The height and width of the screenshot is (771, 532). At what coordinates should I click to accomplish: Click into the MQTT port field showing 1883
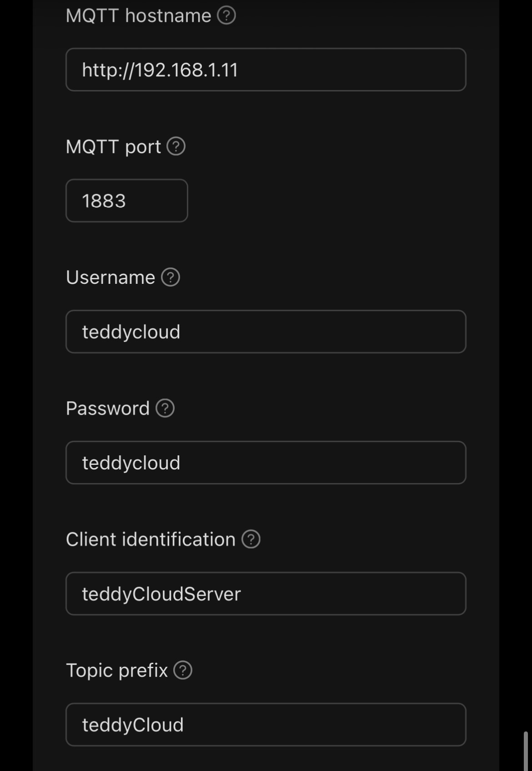(126, 201)
